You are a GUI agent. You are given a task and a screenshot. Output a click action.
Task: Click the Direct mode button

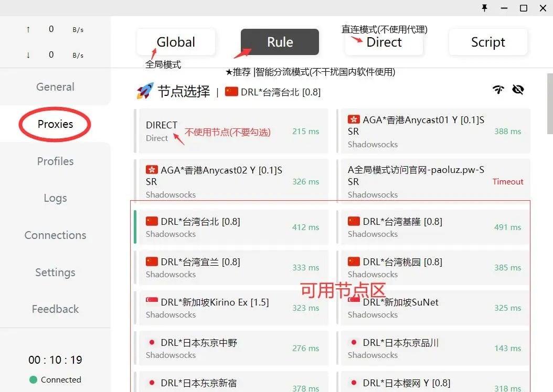(384, 42)
